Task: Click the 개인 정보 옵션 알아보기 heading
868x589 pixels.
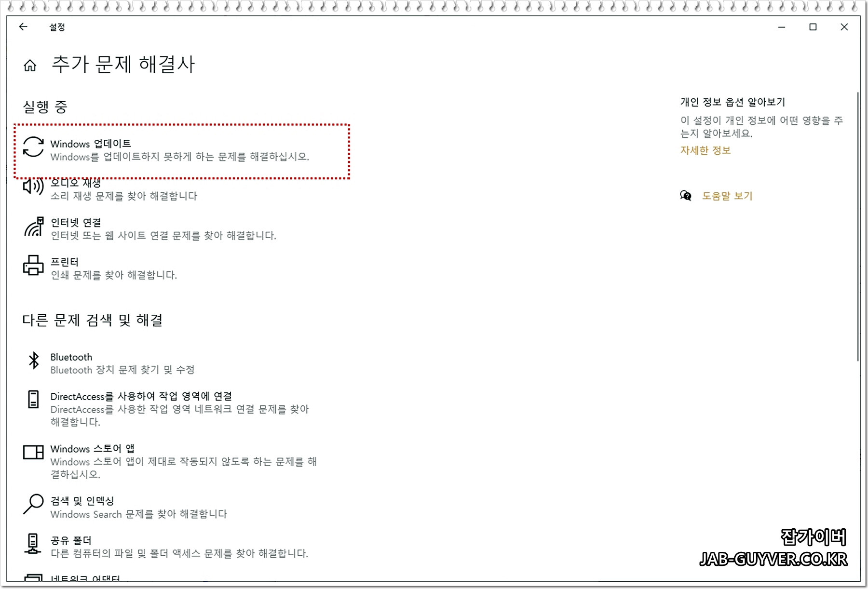Action: click(x=732, y=102)
